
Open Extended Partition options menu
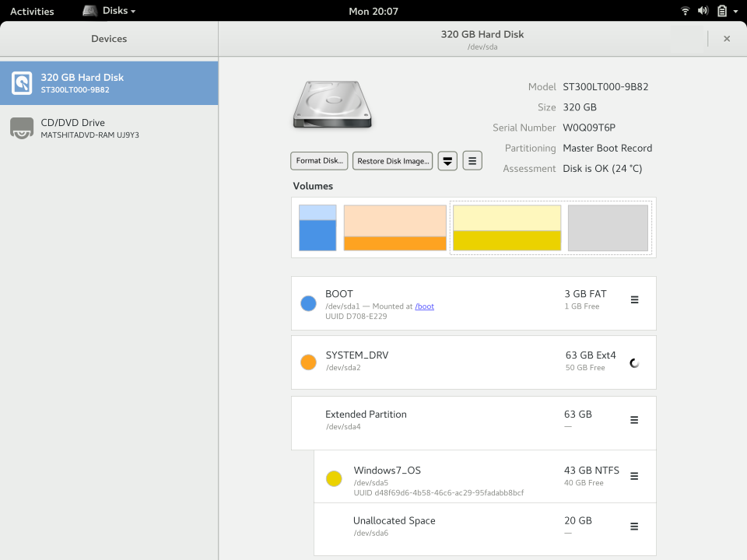coord(634,420)
